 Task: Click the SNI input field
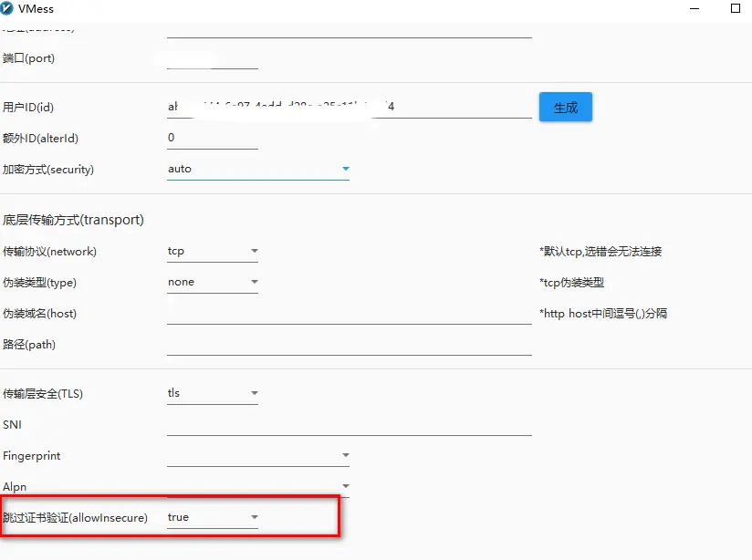[x=350, y=425]
